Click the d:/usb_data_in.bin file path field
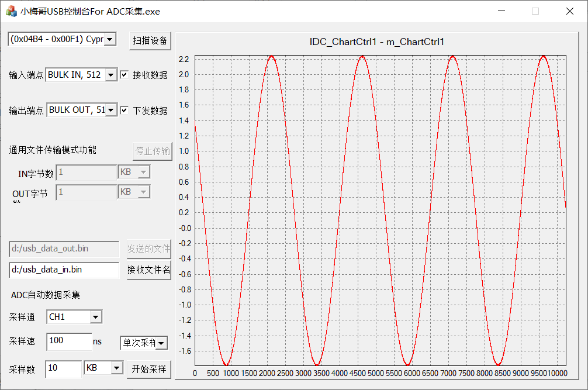 64,270
